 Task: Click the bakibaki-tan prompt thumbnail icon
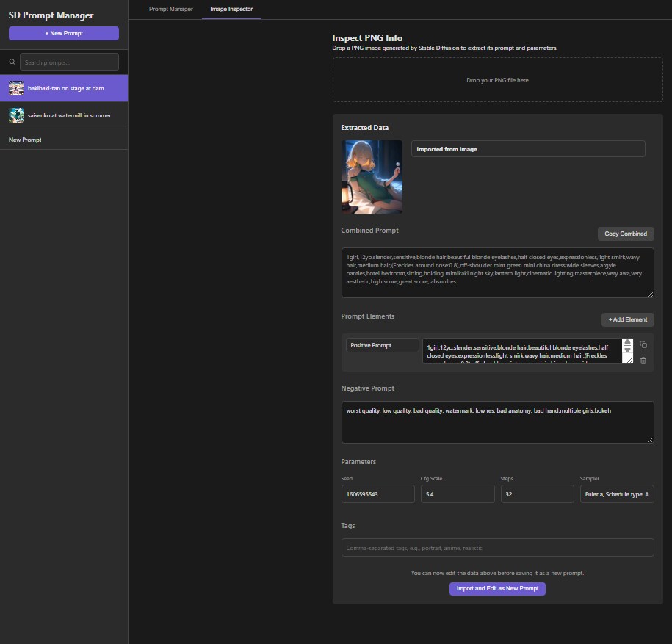[x=16, y=88]
